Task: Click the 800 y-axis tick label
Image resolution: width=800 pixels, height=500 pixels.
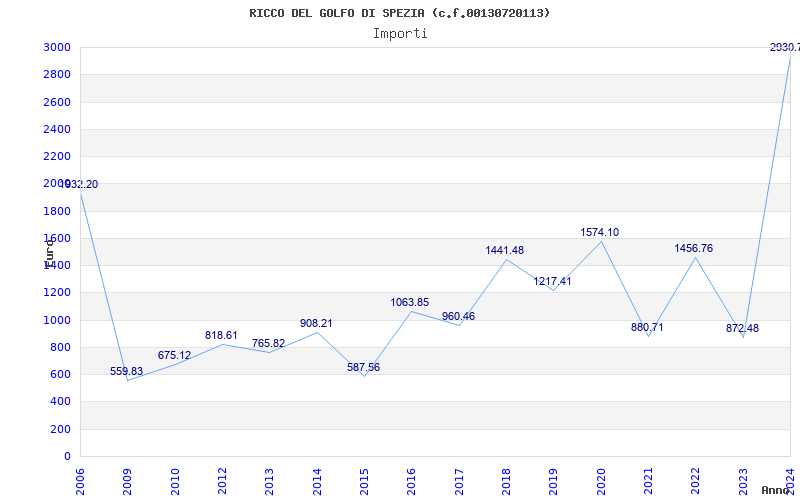Action: click(x=60, y=347)
